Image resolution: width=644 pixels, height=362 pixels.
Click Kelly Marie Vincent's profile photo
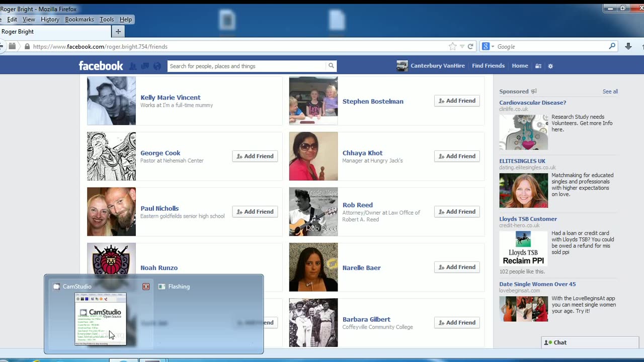[111, 101]
